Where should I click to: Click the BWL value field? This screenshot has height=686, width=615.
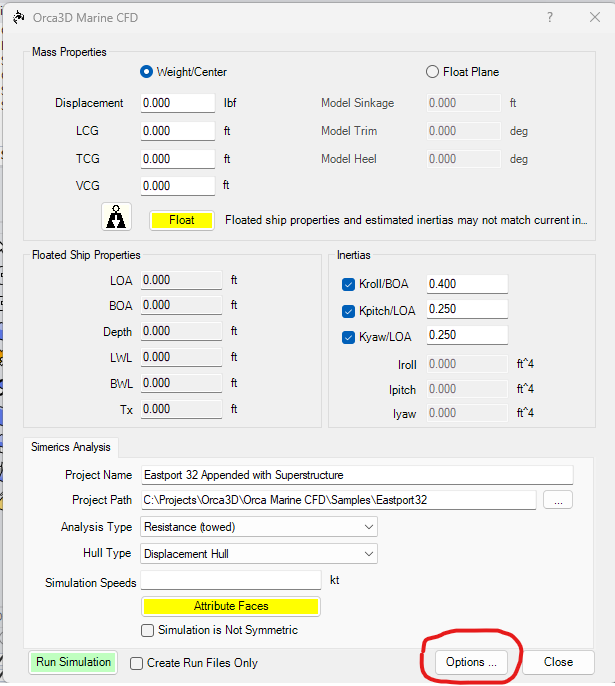click(181, 383)
